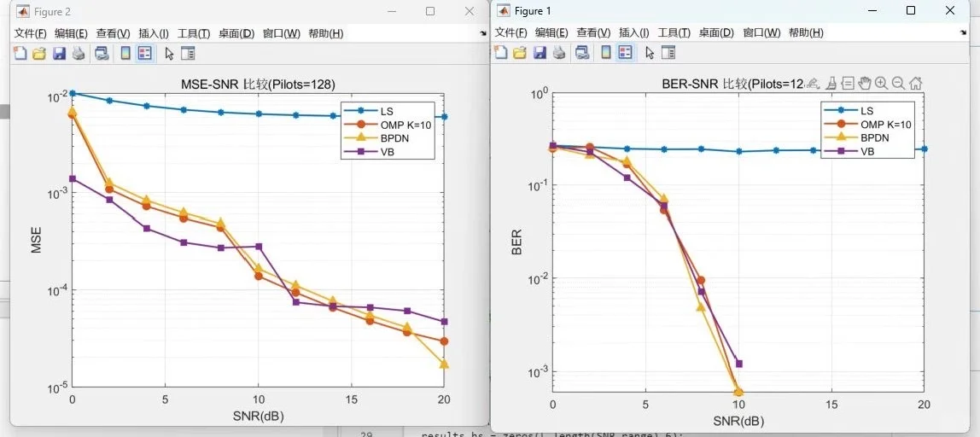Activate Edit Plot arrow tool in Figure 2

169,53
